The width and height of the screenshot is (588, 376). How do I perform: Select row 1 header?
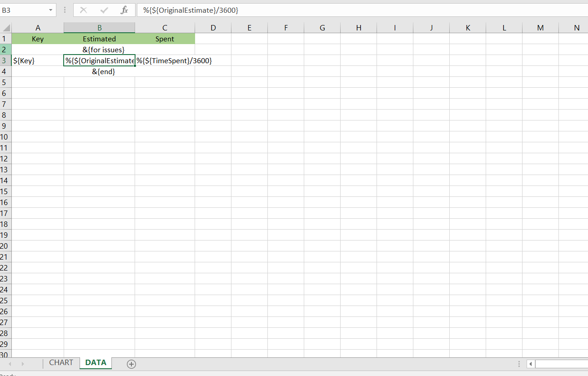pyautogui.click(x=5, y=39)
